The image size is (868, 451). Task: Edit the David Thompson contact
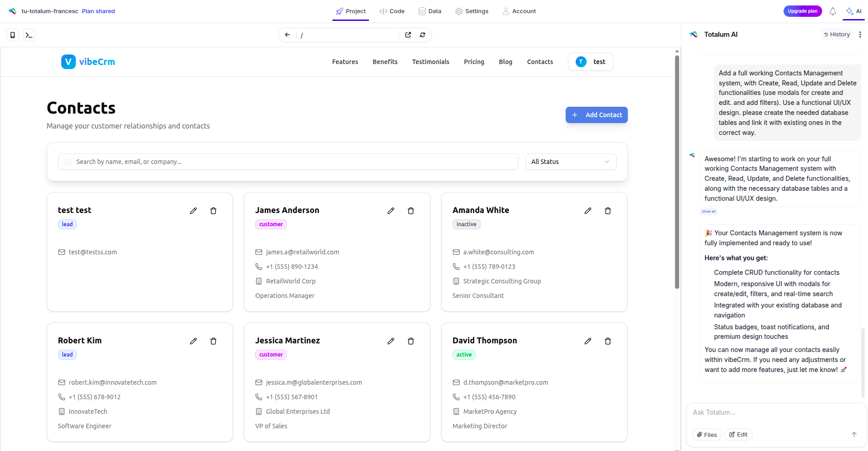point(588,341)
